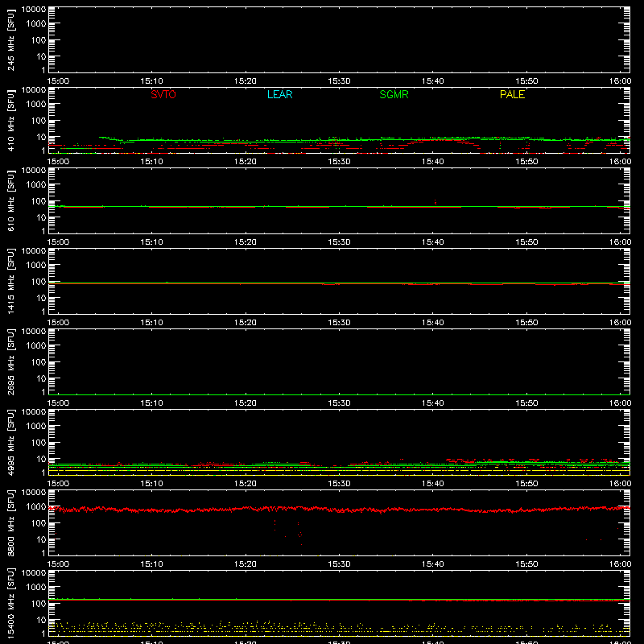
Task: Click the red SVTO station legend label
Action: pyautogui.click(x=163, y=94)
